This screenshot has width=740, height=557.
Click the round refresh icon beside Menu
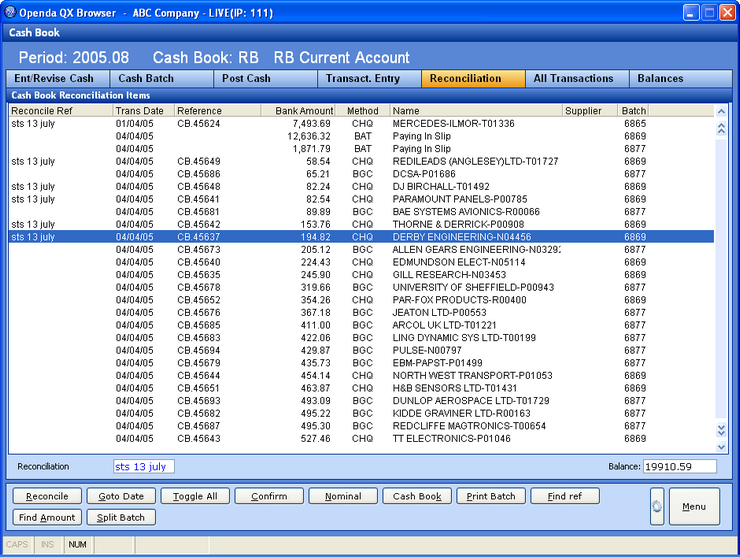point(657,506)
